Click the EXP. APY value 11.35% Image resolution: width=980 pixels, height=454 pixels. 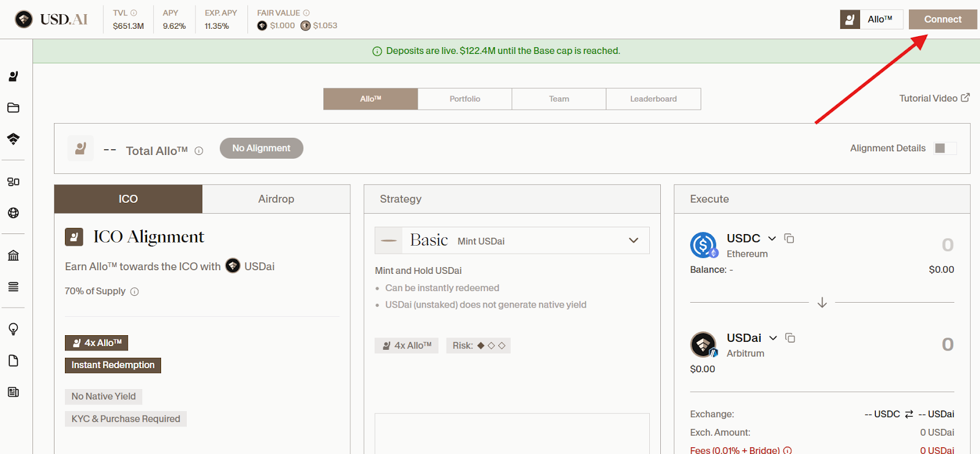(x=217, y=26)
